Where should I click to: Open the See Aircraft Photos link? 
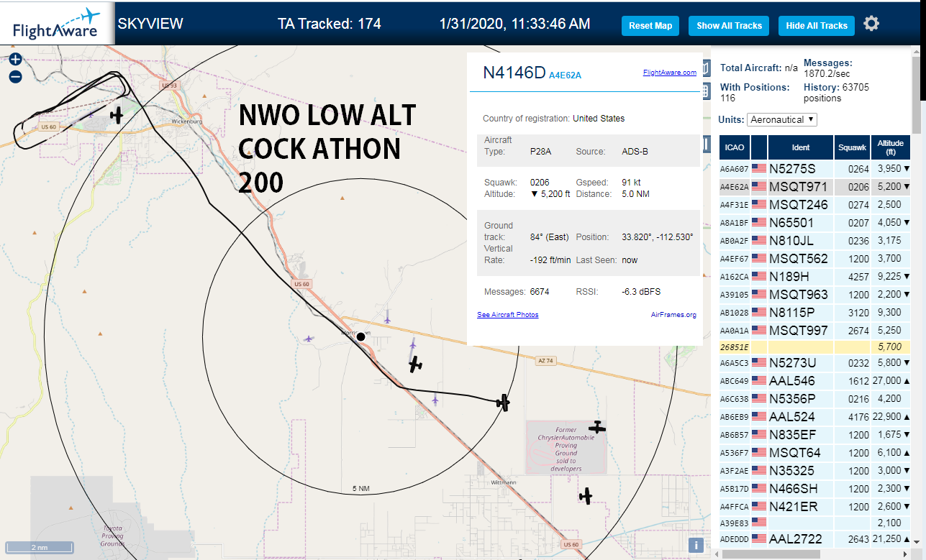[x=507, y=315]
